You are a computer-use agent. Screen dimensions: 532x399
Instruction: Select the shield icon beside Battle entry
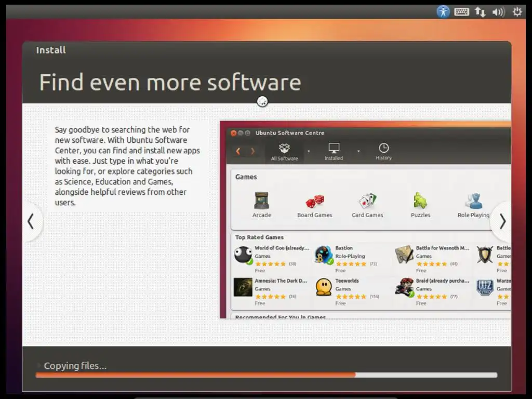485,255
